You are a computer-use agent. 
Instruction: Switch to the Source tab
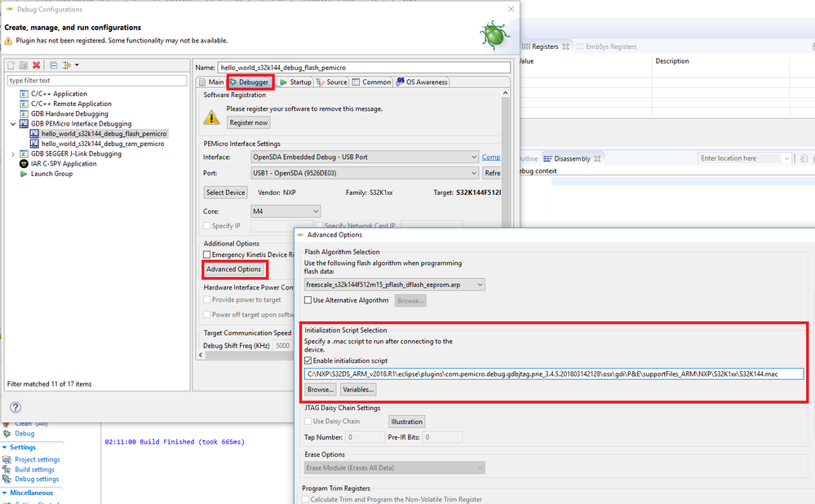331,82
